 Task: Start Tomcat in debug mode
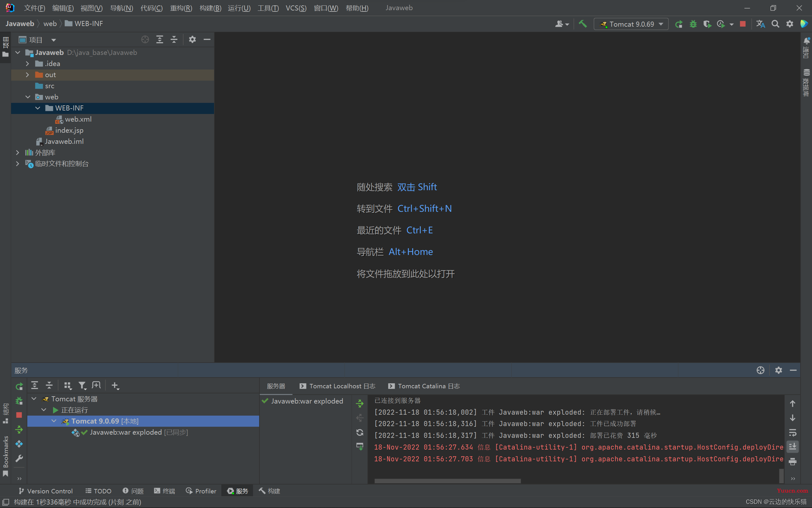pyautogui.click(x=693, y=24)
